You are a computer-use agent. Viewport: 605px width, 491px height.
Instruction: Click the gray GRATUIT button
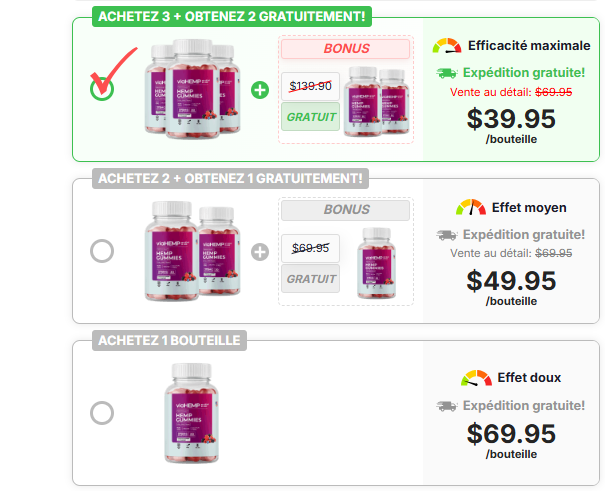(311, 278)
